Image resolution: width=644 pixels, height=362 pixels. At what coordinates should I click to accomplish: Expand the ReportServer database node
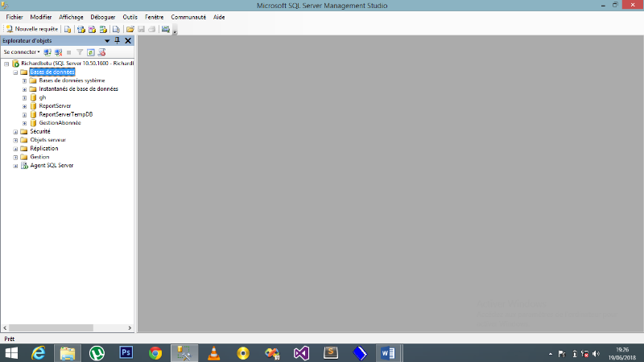tap(25, 106)
